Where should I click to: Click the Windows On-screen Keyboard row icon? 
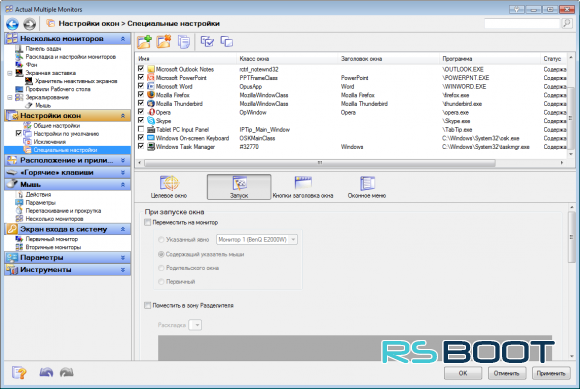[151, 138]
